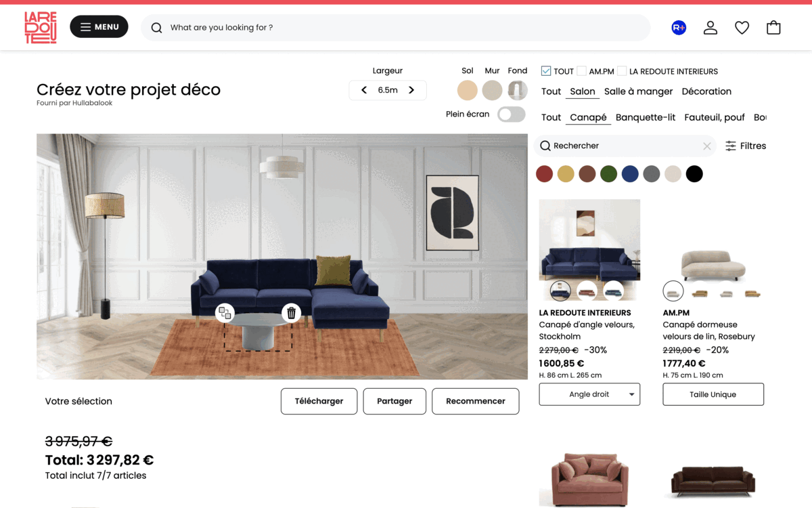Duplicate the selected item using copy icon
812x508 pixels.
pos(225,313)
